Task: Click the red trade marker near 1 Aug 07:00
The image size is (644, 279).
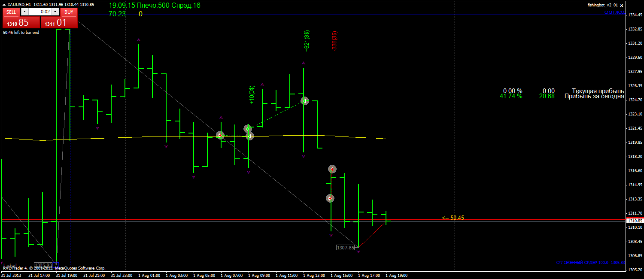Action: tap(220, 135)
